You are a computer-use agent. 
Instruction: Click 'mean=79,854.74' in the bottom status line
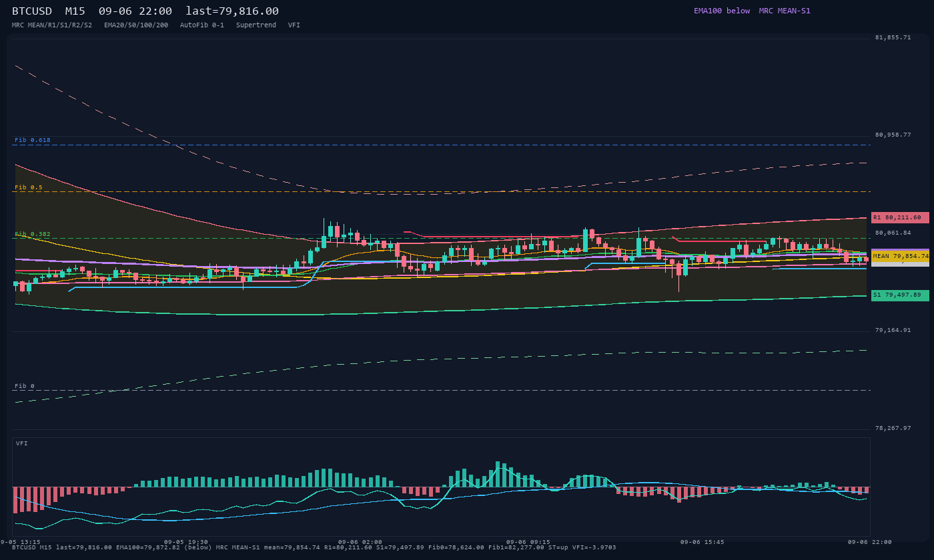[x=292, y=547]
